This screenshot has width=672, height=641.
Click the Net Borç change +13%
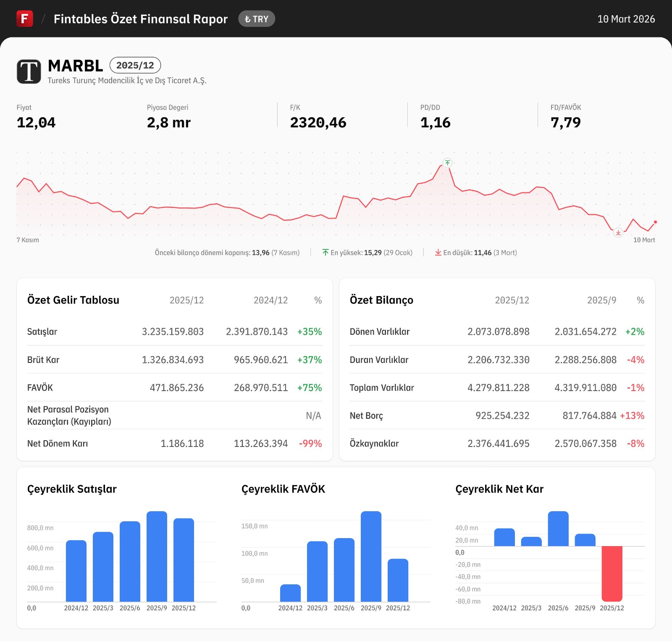tap(632, 415)
